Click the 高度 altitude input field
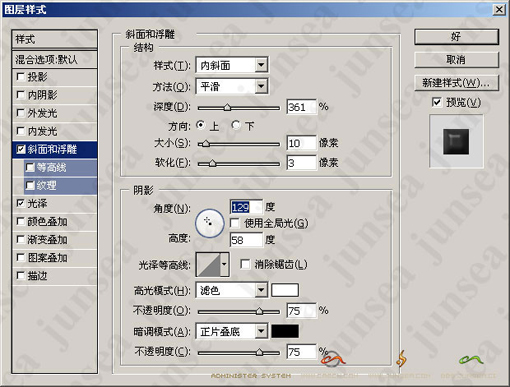 [x=246, y=240]
